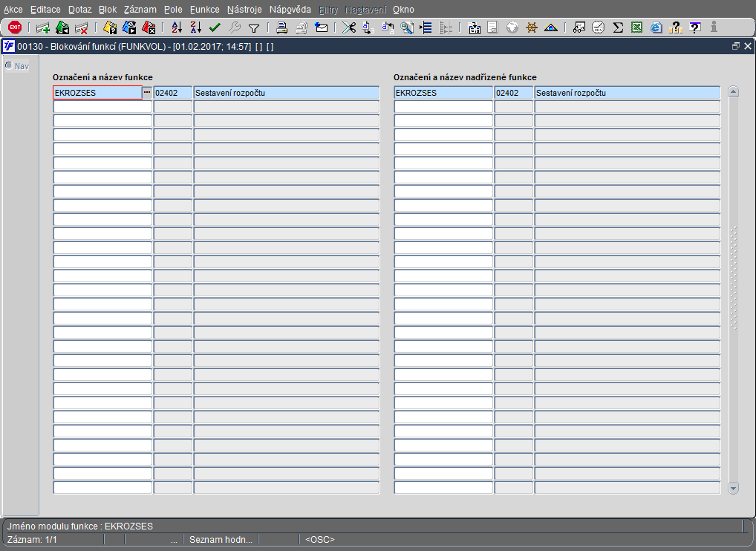Image resolution: width=756 pixels, height=551 pixels.
Task: Sort ascending with the A-Z icon
Action: pyautogui.click(x=177, y=28)
